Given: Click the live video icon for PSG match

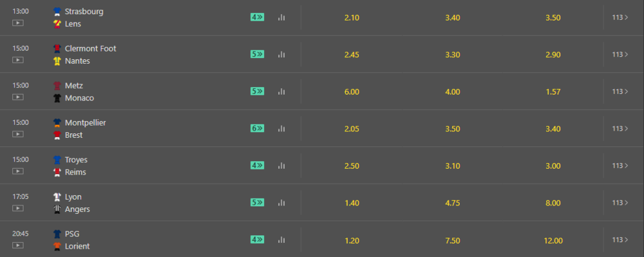Looking at the screenshot, I should pyautogui.click(x=17, y=245).
